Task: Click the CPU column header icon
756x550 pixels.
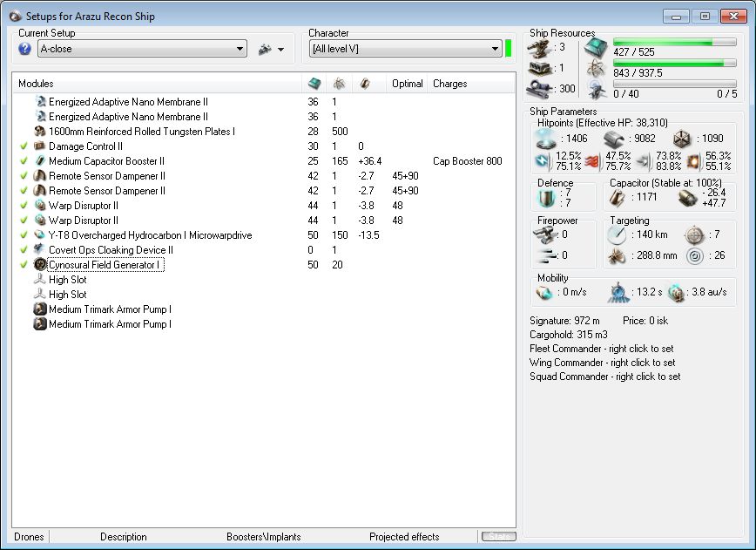Action: point(314,84)
